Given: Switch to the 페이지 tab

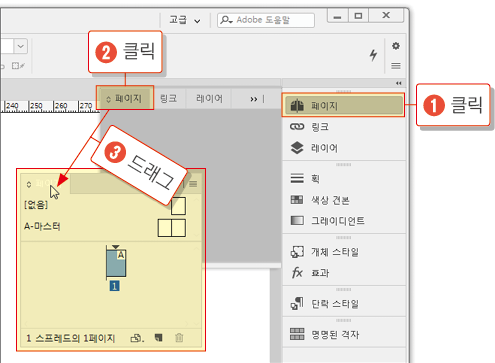Looking at the screenshot, I should [x=125, y=98].
